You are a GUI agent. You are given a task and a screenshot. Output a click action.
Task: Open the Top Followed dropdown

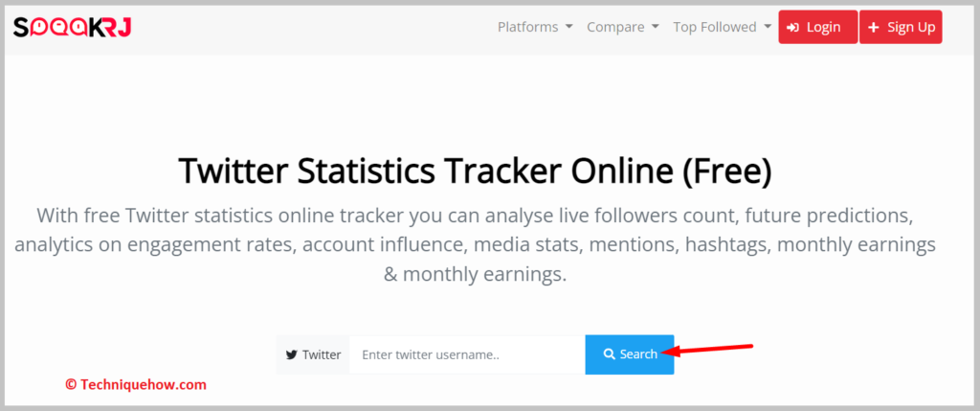tap(722, 27)
